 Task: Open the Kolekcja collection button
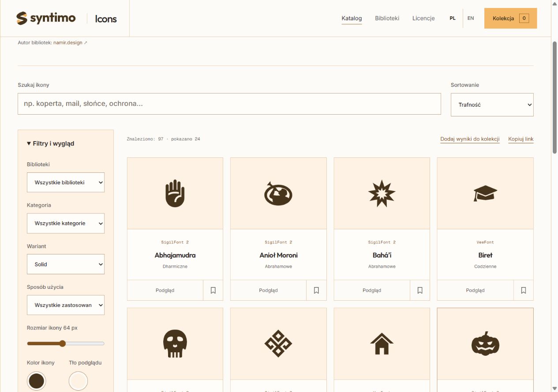point(510,19)
